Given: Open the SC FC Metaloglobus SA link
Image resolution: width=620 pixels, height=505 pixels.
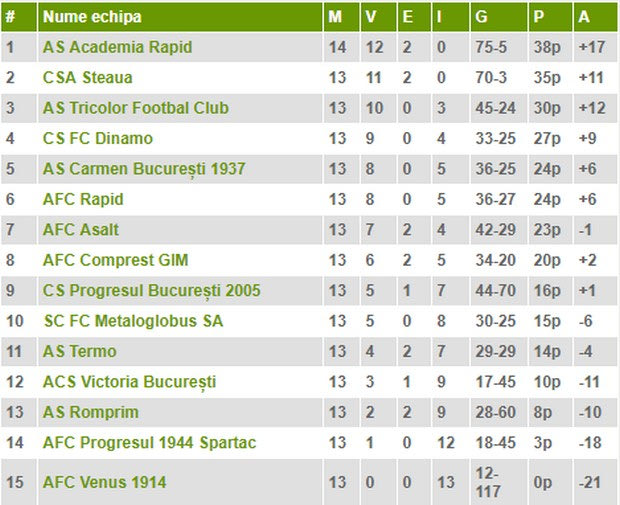Looking at the screenshot, I should (134, 321).
